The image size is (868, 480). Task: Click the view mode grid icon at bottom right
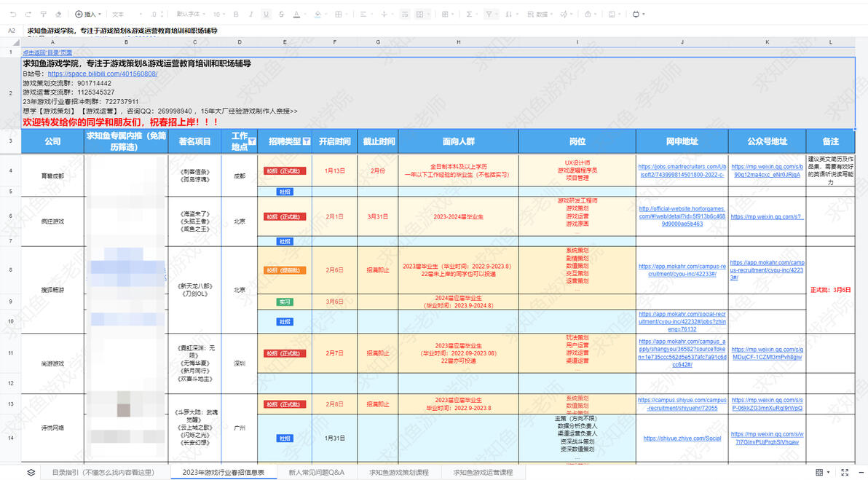(819, 472)
